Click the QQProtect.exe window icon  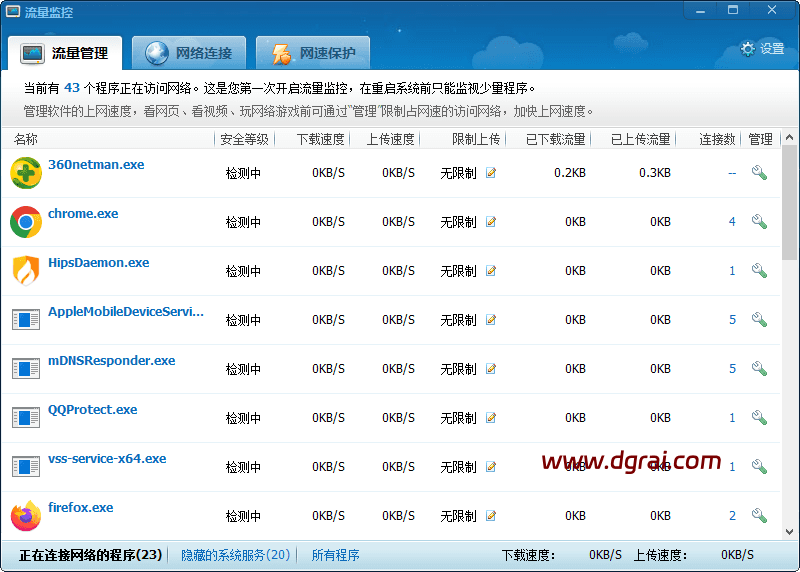click(x=26, y=418)
